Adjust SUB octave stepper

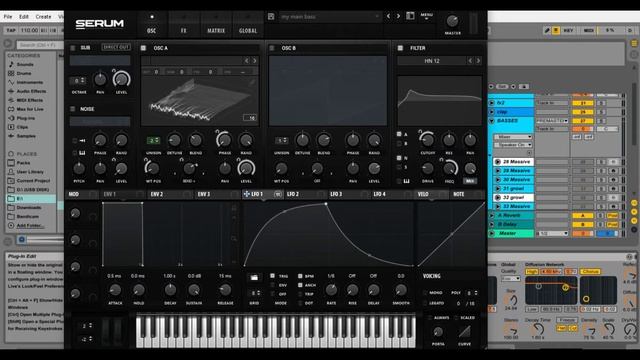(78, 80)
